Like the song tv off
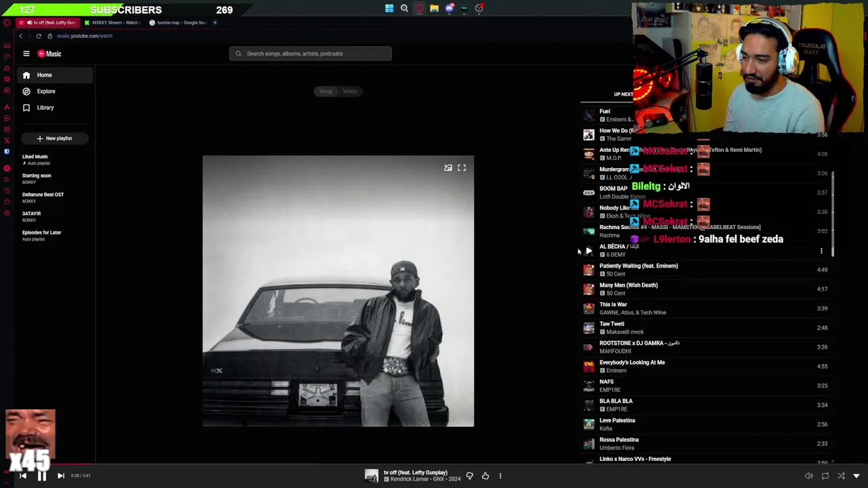 coord(485,476)
